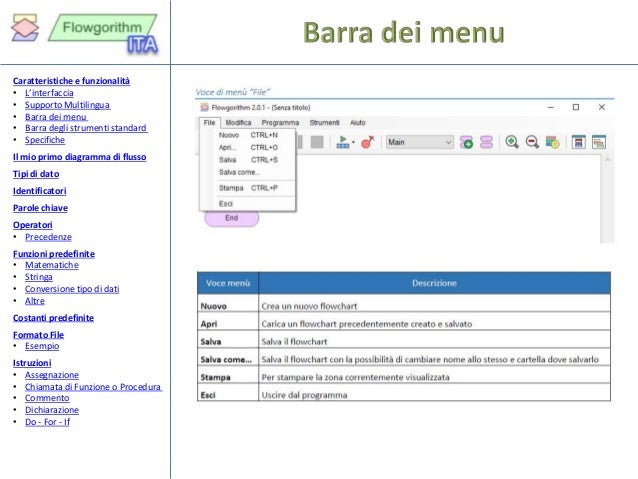Open the Main function dropdown
The height and width of the screenshot is (479, 638).
point(420,142)
